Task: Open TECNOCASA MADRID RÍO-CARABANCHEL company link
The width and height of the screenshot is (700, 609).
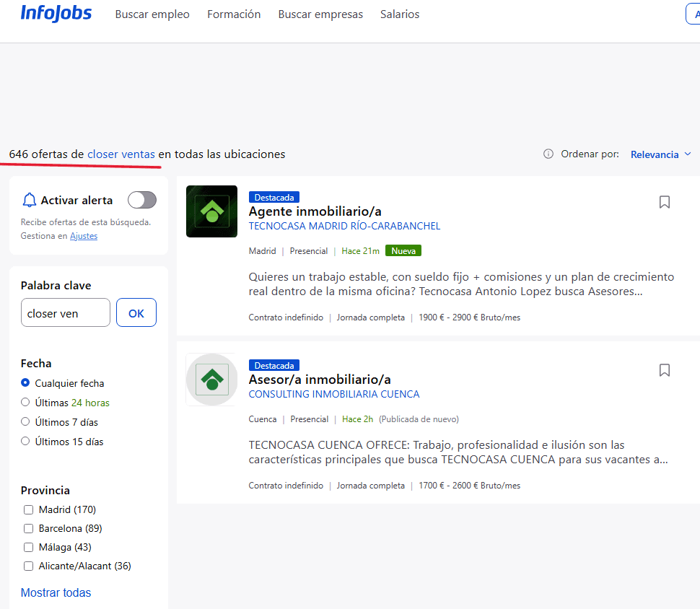Action: click(x=344, y=226)
